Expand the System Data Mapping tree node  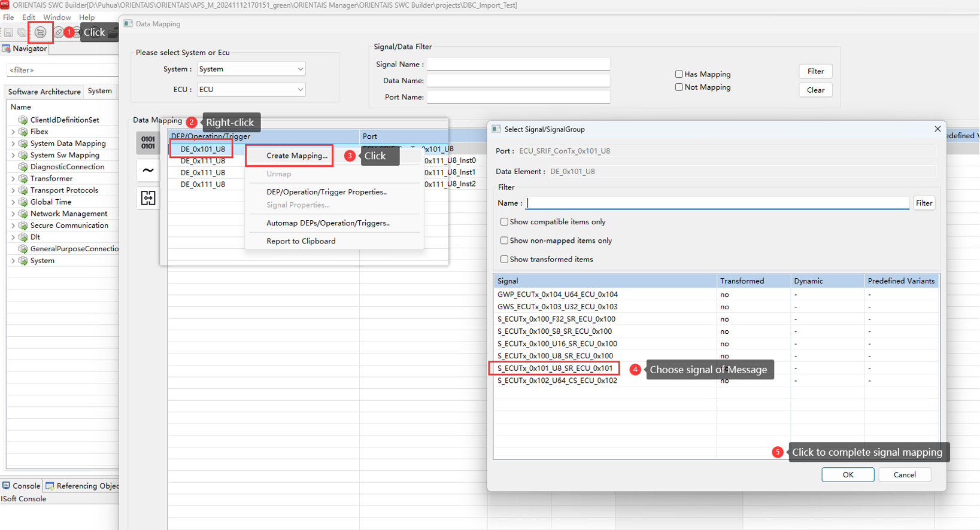tap(13, 144)
